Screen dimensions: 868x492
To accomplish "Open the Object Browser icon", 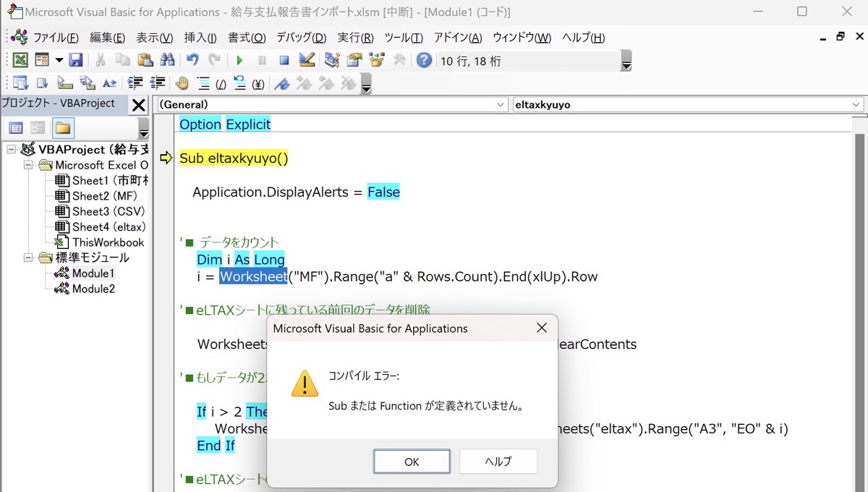I will coord(376,60).
